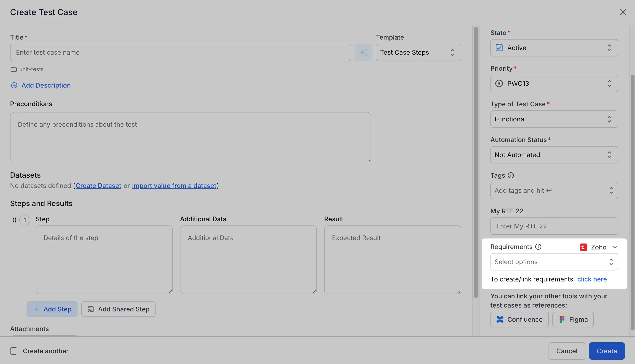Click the Title input field
635x364 pixels.
180,52
